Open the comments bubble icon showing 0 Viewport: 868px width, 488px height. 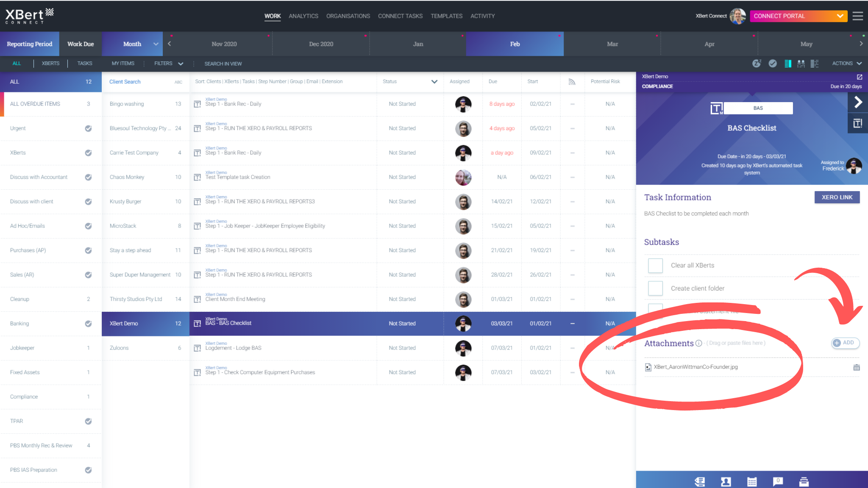tap(778, 481)
